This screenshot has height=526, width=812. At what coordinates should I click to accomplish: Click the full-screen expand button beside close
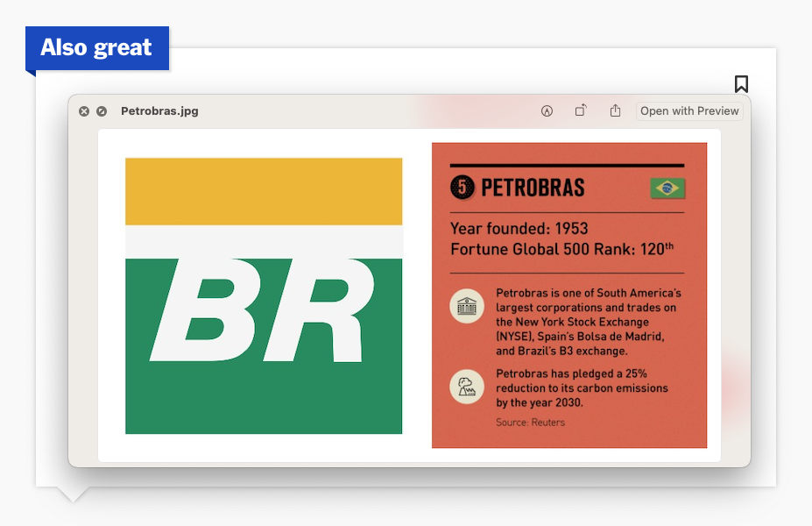pyautogui.click(x=102, y=111)
